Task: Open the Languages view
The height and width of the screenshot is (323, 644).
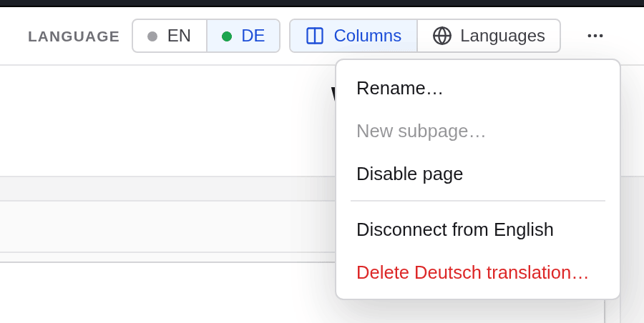Action: pos(489,36)
